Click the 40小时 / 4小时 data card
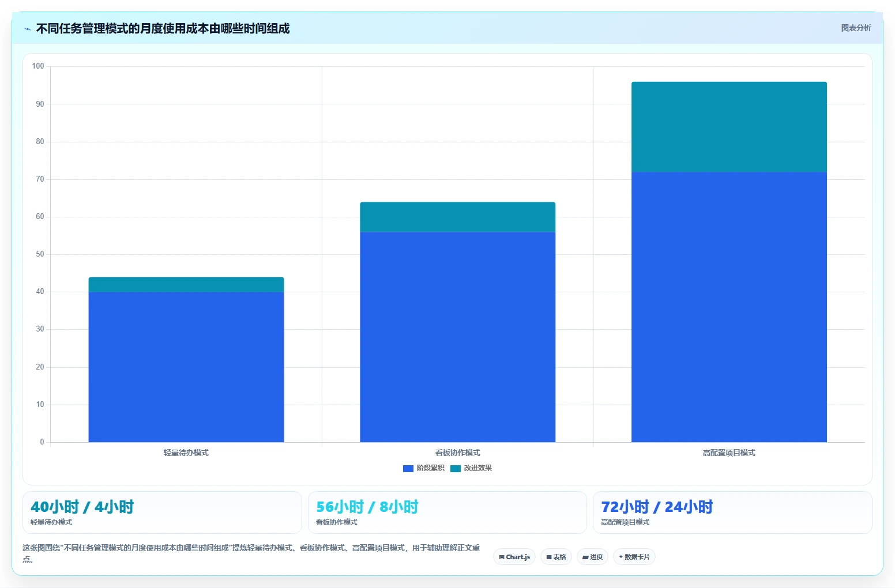 tap(162, 512)
